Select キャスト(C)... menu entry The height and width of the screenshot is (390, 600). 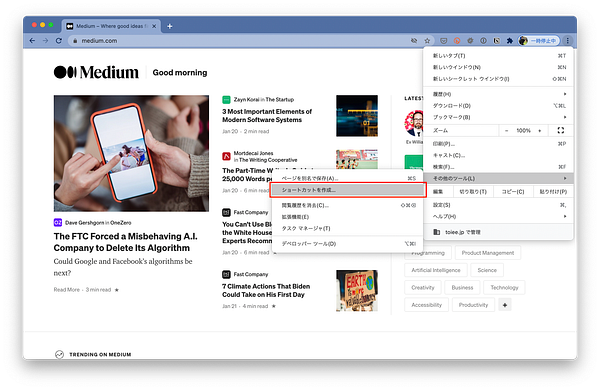[x=499, y=155]
